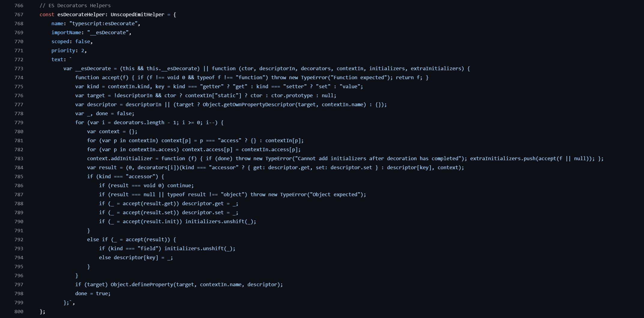Click line number 800 at the bottom
Viewport: 644px width, 318px height.
point(19,311)
